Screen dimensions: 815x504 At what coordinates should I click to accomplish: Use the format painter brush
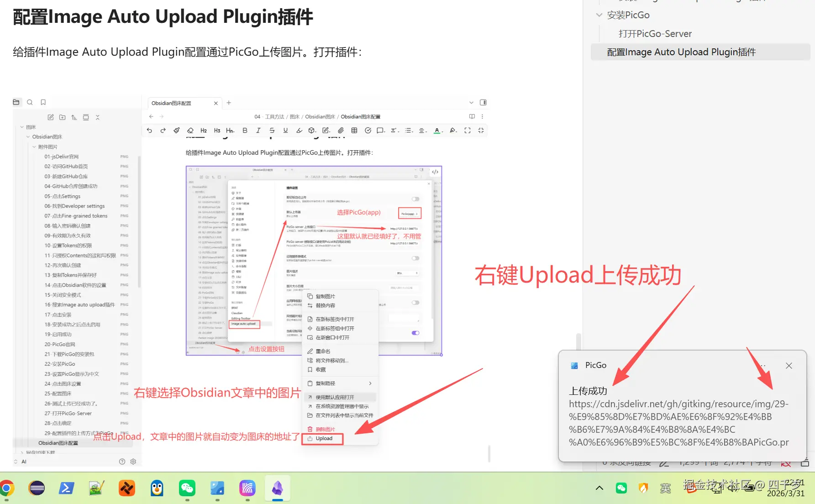(177, 131)
